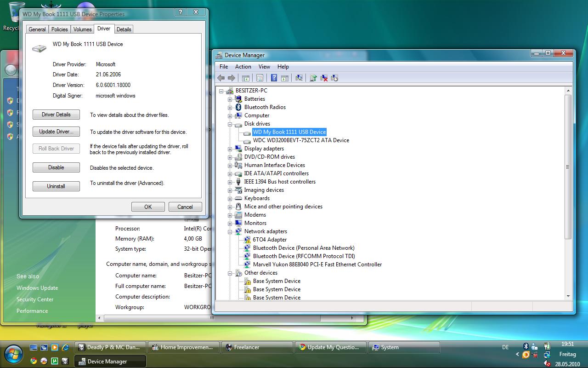Scan for hardware changes toolbar icon
Screen dimensions: 588x368
(x=299, y=78)
